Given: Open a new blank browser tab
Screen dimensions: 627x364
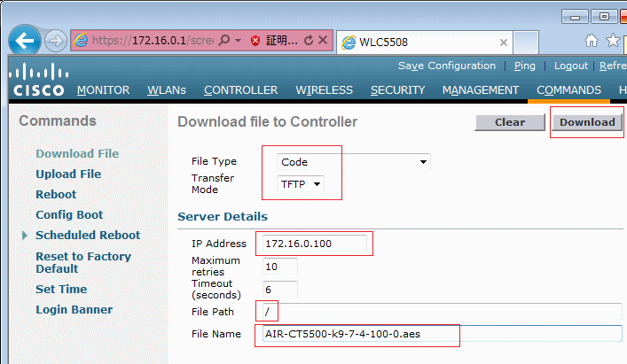Looking at the screenshot, I should coord(526,43).
